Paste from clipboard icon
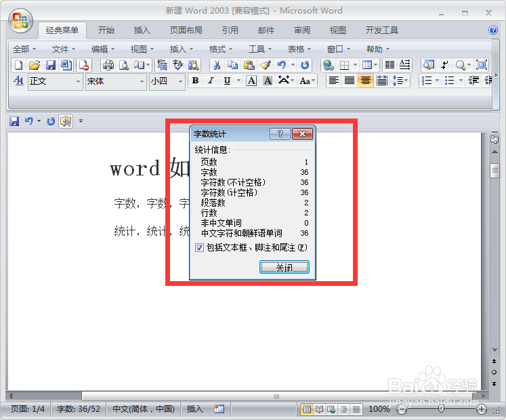Screen dimensions: 506x420 (x=249, y=65)
